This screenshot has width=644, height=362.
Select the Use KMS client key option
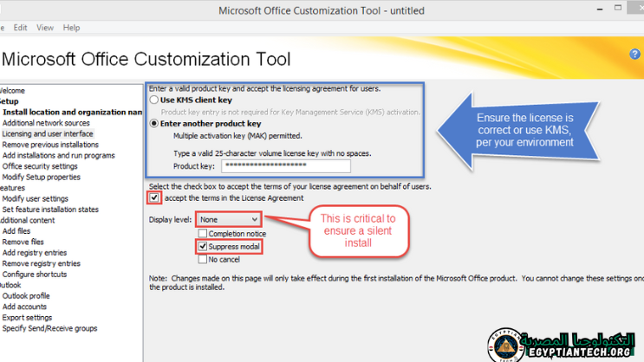(154, 100)
